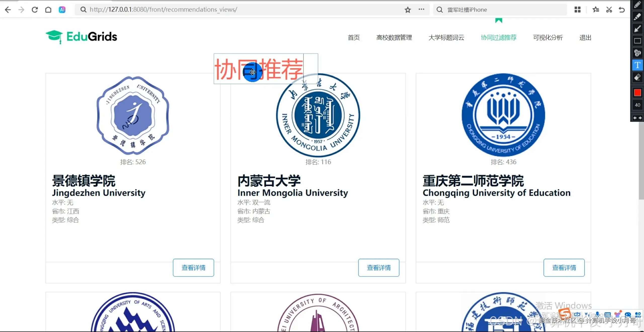Click the undo arrow in the browser toolbar
The width and height of the screenshot is (644, 332).
point(622,10)
